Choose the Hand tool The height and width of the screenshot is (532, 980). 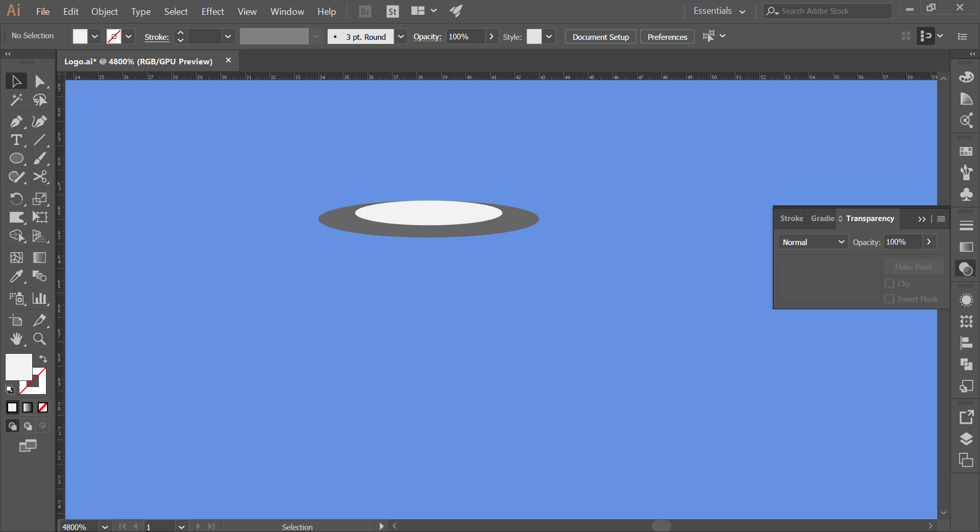click(16, 339)
